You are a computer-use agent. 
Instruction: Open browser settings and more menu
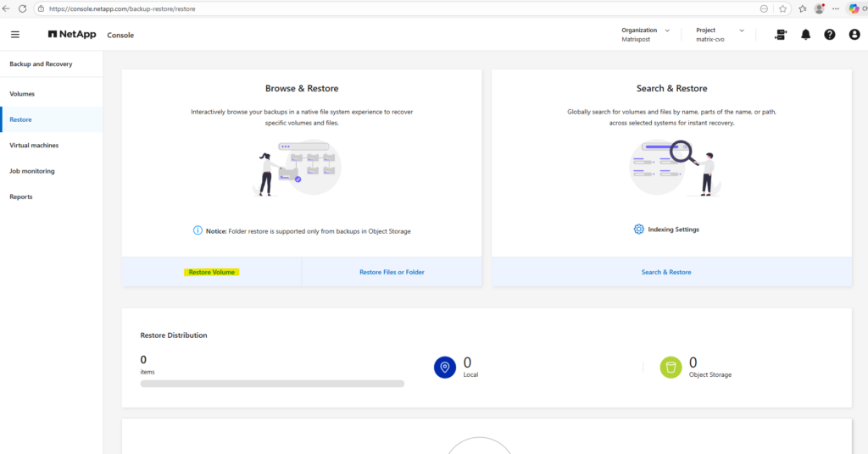coord(837,8)
